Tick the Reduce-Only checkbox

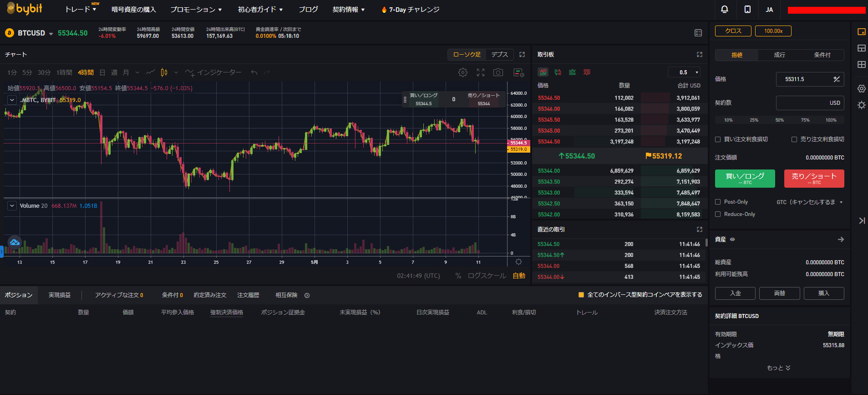(x=718, y=214)
